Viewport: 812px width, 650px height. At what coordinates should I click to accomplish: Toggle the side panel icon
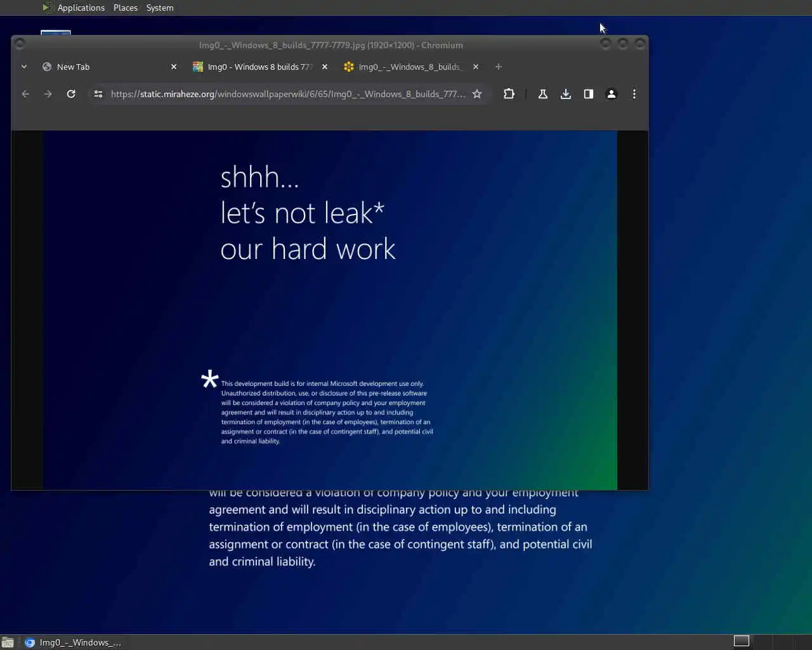point(589,94)
